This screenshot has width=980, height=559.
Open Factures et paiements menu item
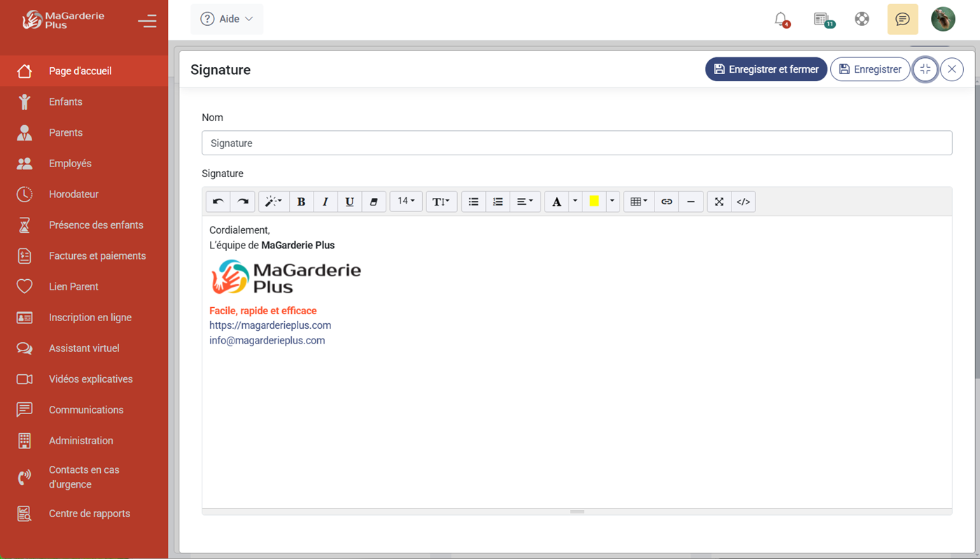(84, 255)
